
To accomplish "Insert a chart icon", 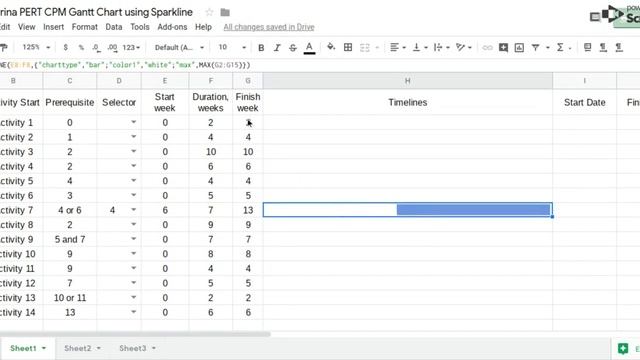I will pyautogui.click(x=519, y=48).
